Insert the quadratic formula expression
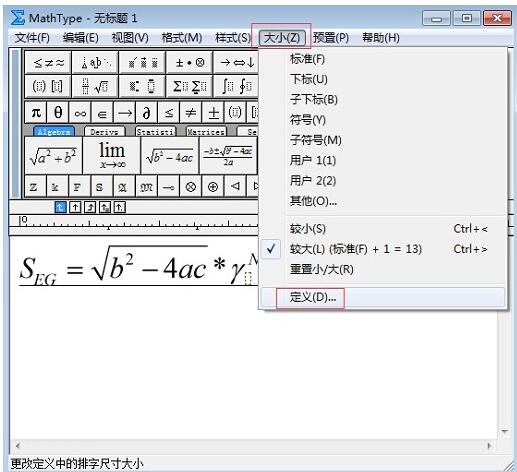 [228, 155]
